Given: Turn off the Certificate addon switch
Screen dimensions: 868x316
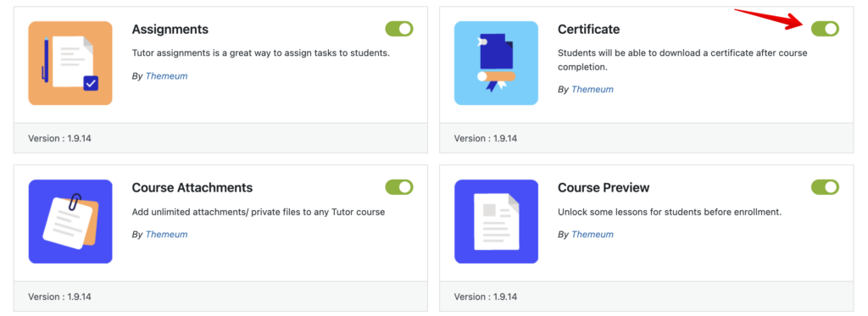Looking at the screenshot, I should pyautogui.click(x=825, y=29).
